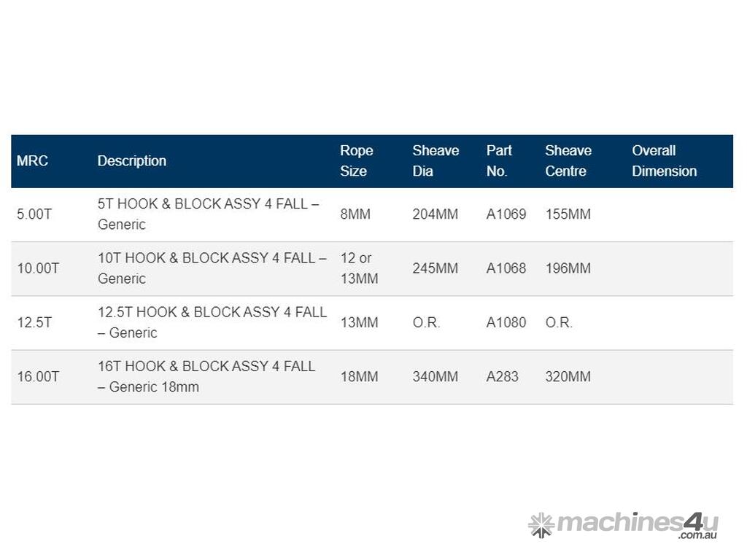
Task: Select the Sheave Dia column header
Action: coord(436,161)
